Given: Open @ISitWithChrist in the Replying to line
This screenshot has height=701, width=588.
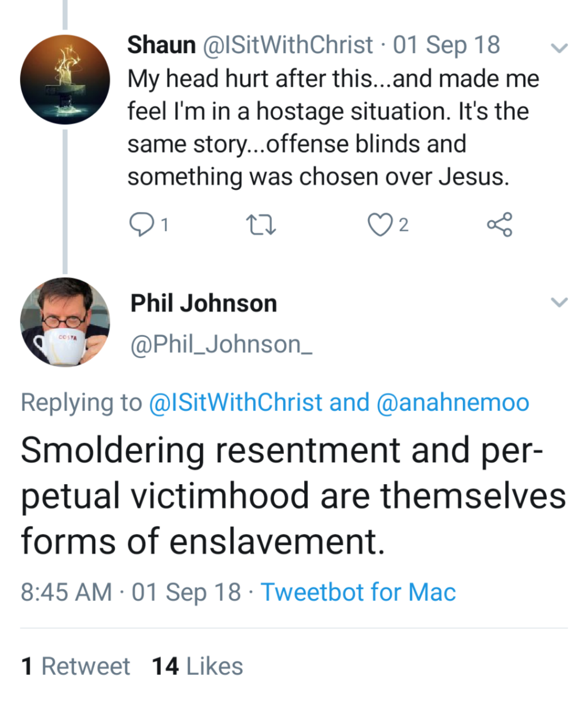Looking at the screenshot, I should 236,402.
